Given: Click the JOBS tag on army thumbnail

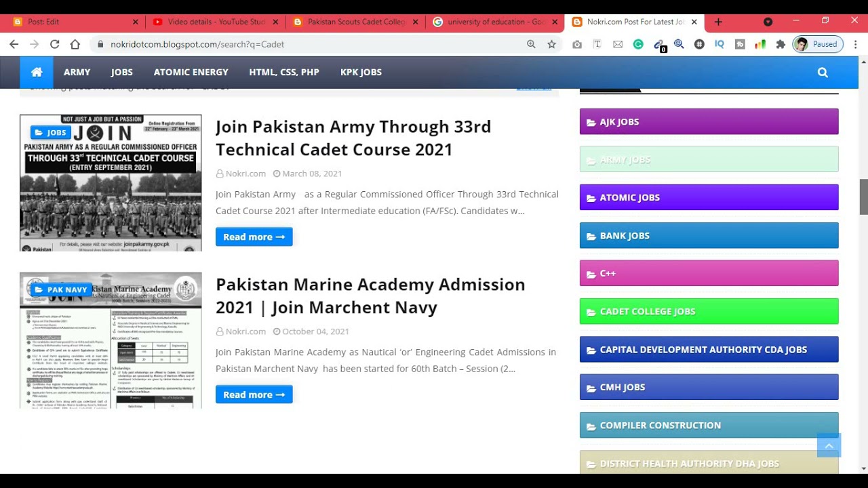Looking at the screenshot, I should pos(51,133).
